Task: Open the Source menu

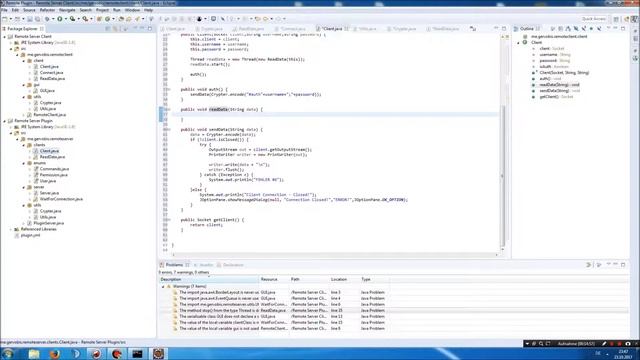Action: 29,10
